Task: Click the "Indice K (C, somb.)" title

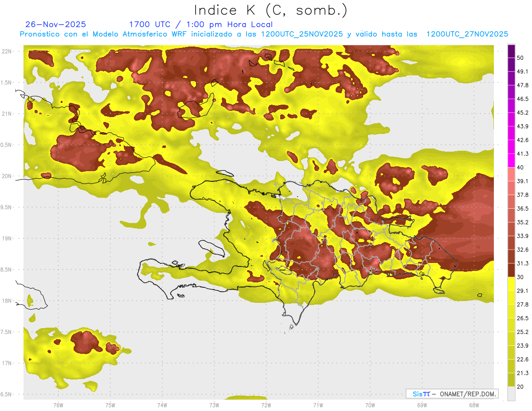Action: coord(270,10)
